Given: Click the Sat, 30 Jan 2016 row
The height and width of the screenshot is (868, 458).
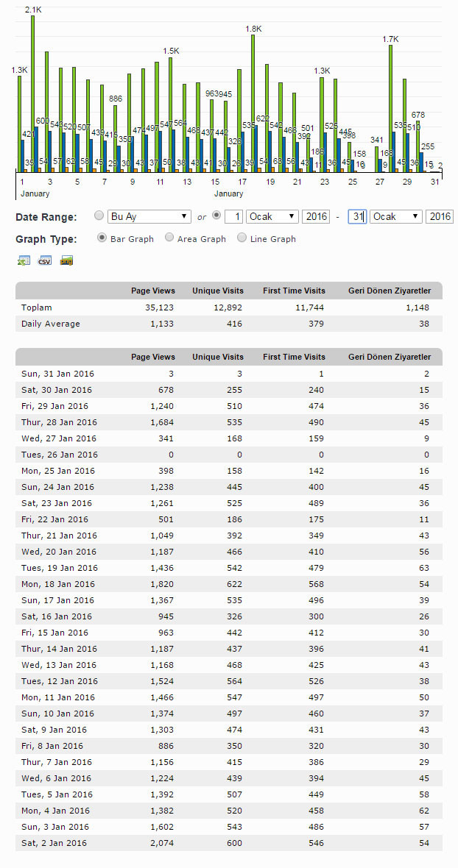Looking at the screenshot, I should [229, 390].
